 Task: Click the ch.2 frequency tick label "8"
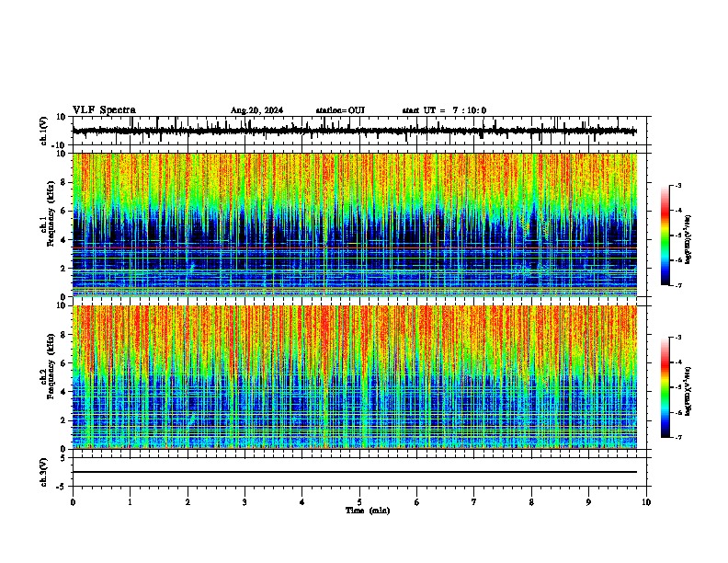tap(64, 335)
